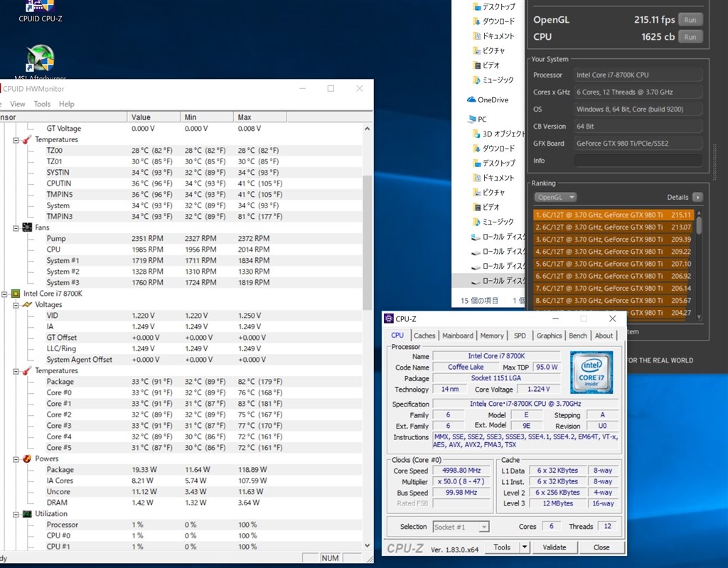728x568 pixels.
Task: Open the Tools dropdown arrow in CPU-Z
Action: click(x=525, y=547)
